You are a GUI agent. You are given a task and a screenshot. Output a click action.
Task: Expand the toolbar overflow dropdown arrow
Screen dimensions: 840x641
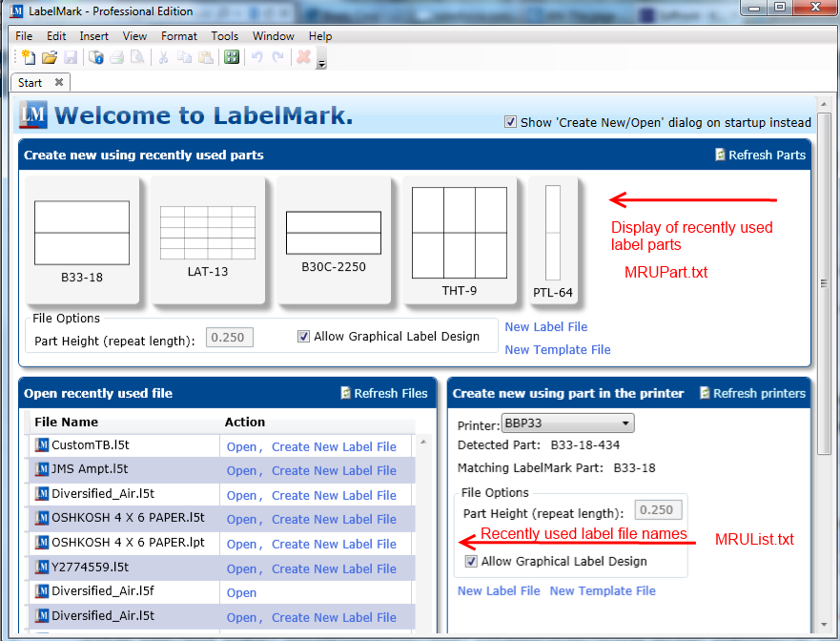pos(320,62)
